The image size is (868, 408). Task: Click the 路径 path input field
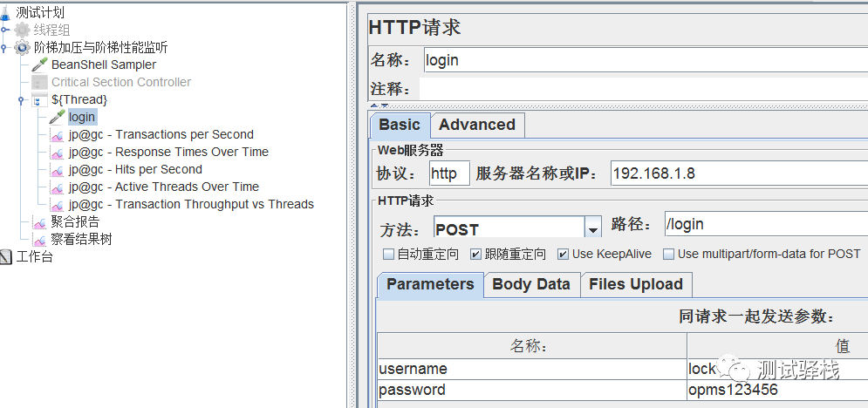click(763, 224)
